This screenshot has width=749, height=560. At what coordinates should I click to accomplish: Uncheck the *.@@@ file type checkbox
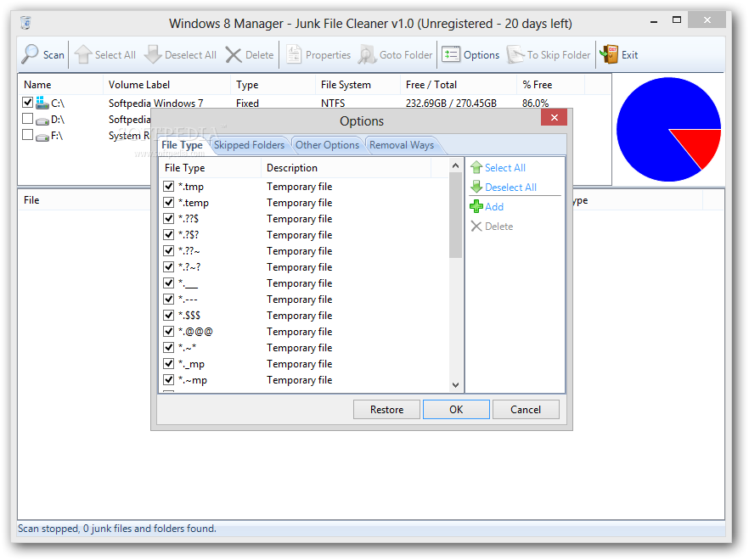[x=169, y=331]
